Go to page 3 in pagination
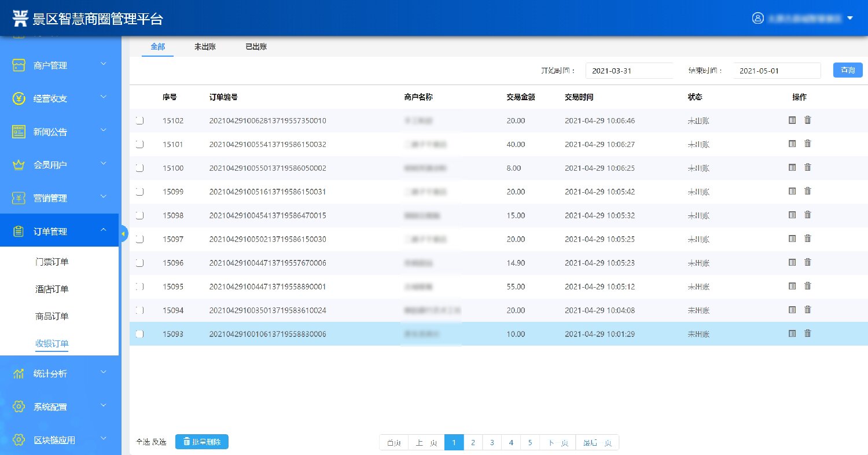 [492, 443]
